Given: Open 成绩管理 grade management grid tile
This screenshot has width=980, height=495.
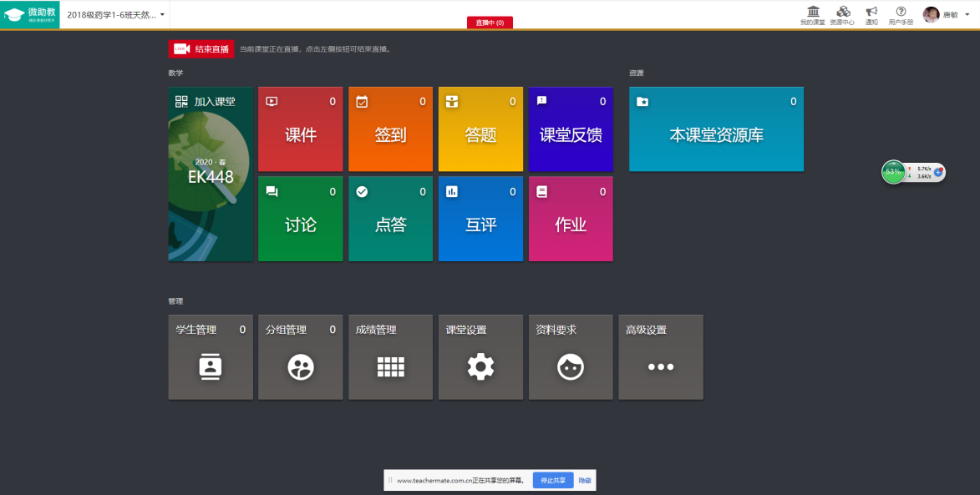Looking at the screenshot, I should point(390,357).
